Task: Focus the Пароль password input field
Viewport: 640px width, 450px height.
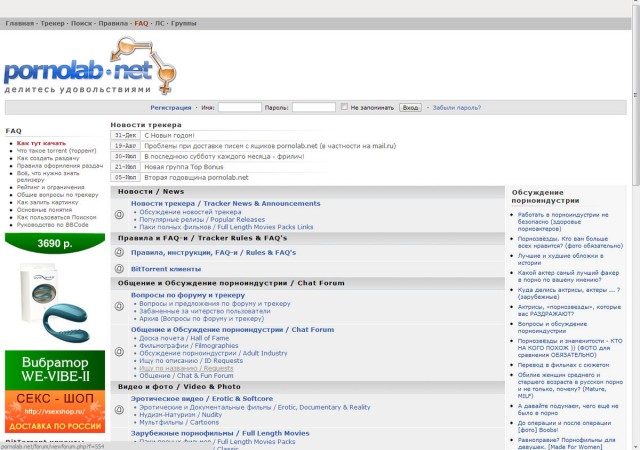Action: coord(314,107)
